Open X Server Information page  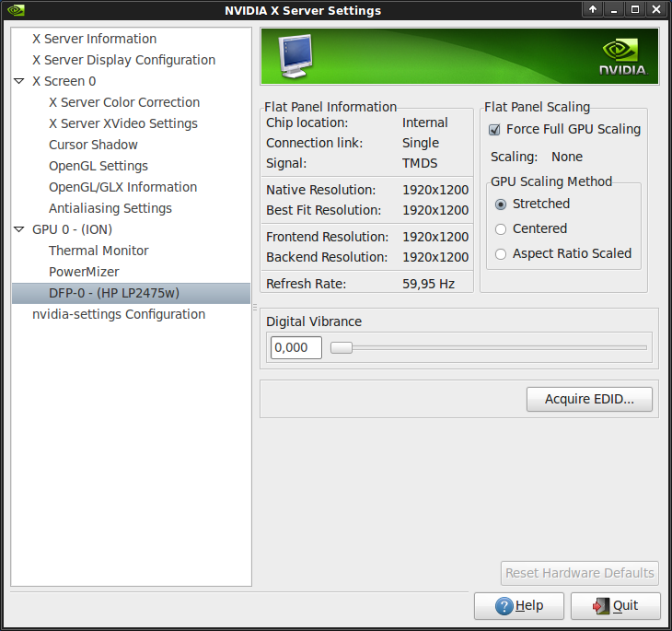click(x=94, y=39)
